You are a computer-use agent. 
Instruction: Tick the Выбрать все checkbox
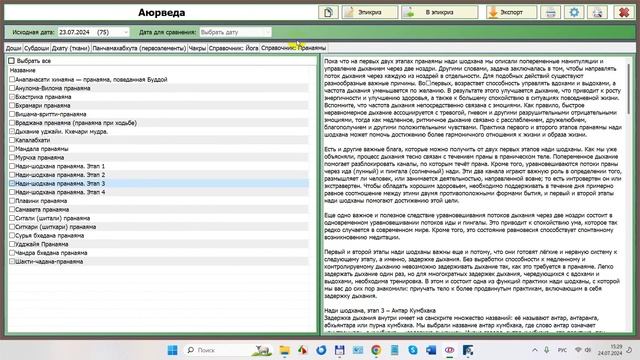click(x=11, y=61)
